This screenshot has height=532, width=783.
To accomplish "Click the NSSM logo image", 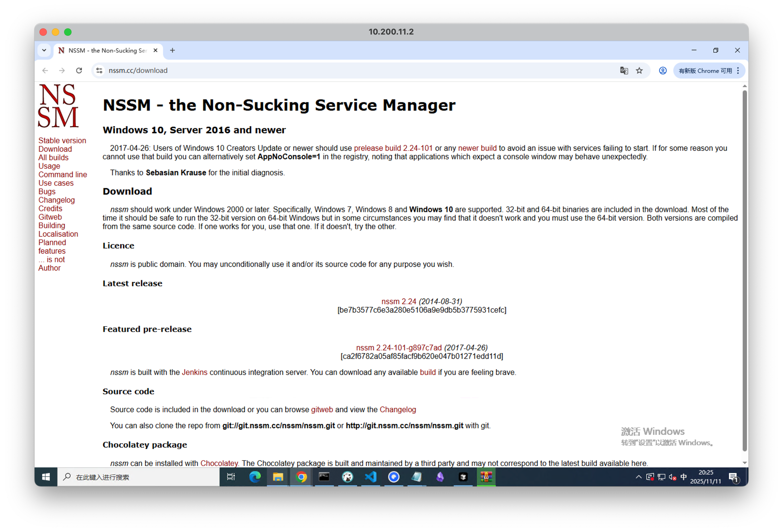I will [x=58, y=106].
